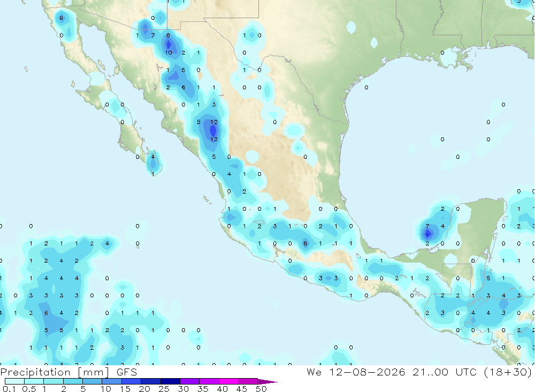Click the purple arrow tip past 50
This screenshot has height=392, width=535.
pos(267,381)
